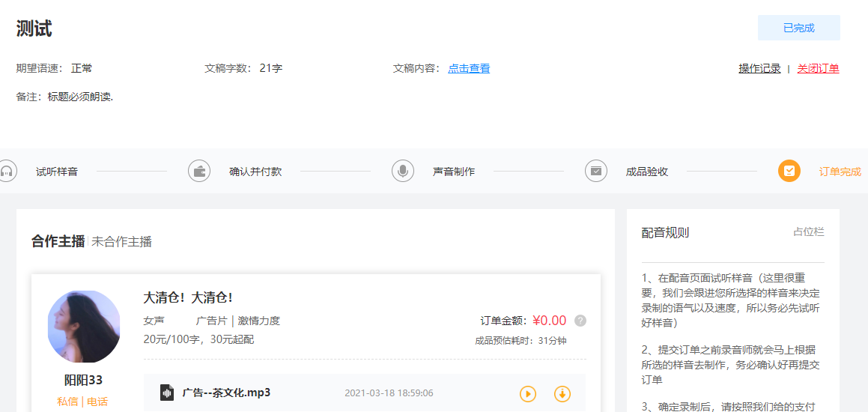The image size is (868, 412).
Task: Click the 占位栏 text in 配音规则
Action: (x=808, y=232)
